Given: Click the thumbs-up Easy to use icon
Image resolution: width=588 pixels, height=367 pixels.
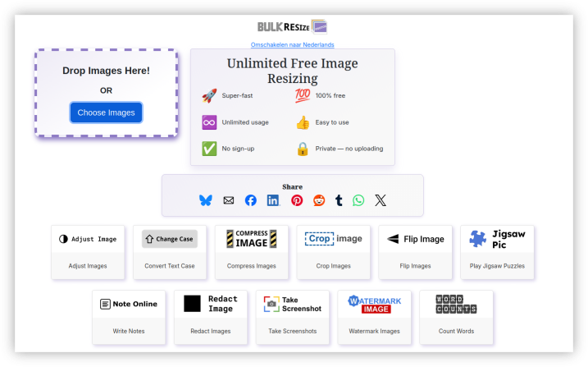Looking at the screenshot, I should pyautogui.click(x=303, y=122).
